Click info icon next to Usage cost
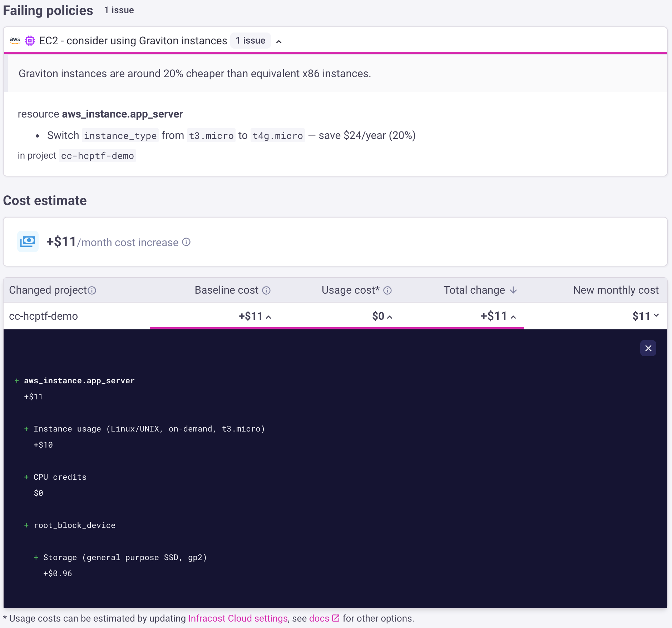 (387, 290)
